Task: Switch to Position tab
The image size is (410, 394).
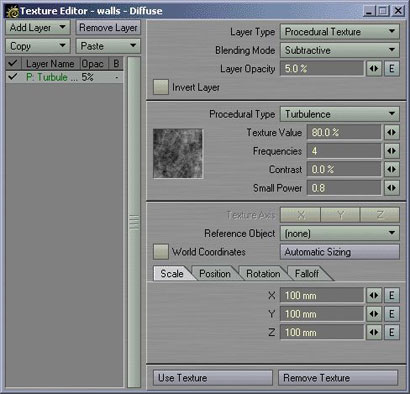Action: [x=215, y=274]
